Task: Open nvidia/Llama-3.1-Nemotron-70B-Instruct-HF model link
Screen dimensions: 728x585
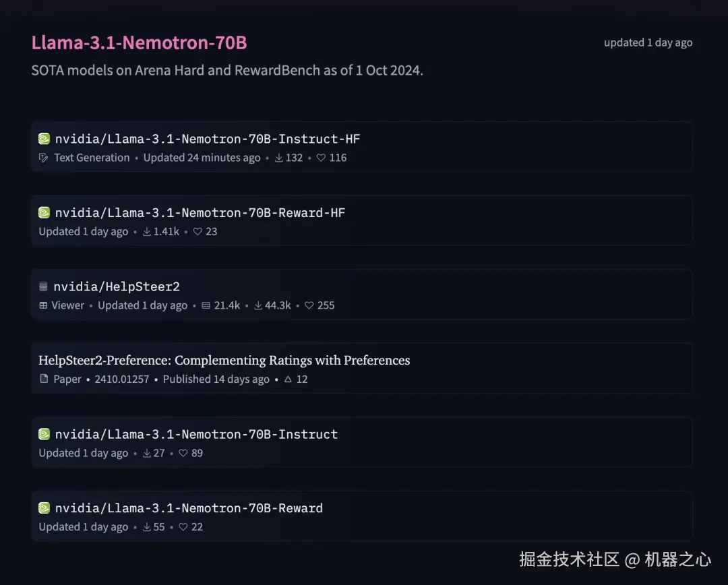Action: coord(208,139)
